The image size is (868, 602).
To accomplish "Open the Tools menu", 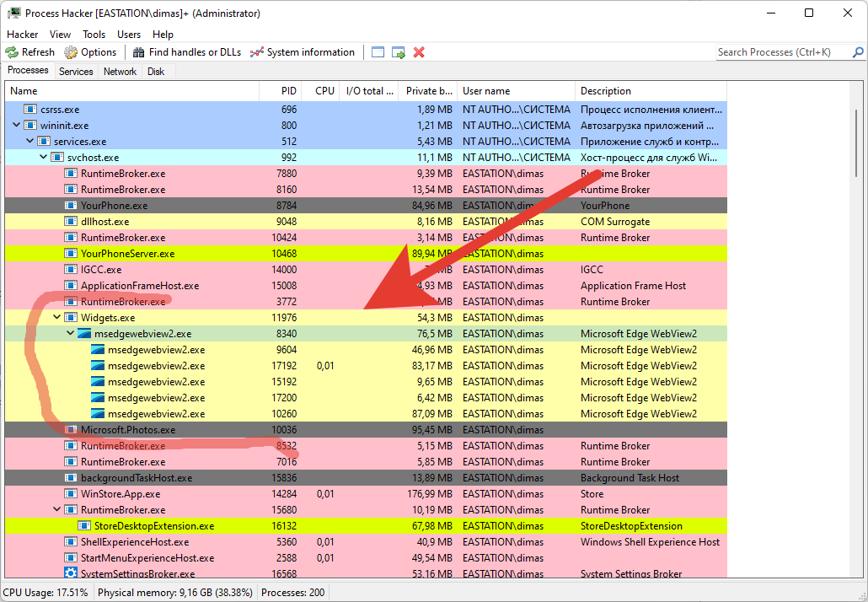I will tap(94, 35).
